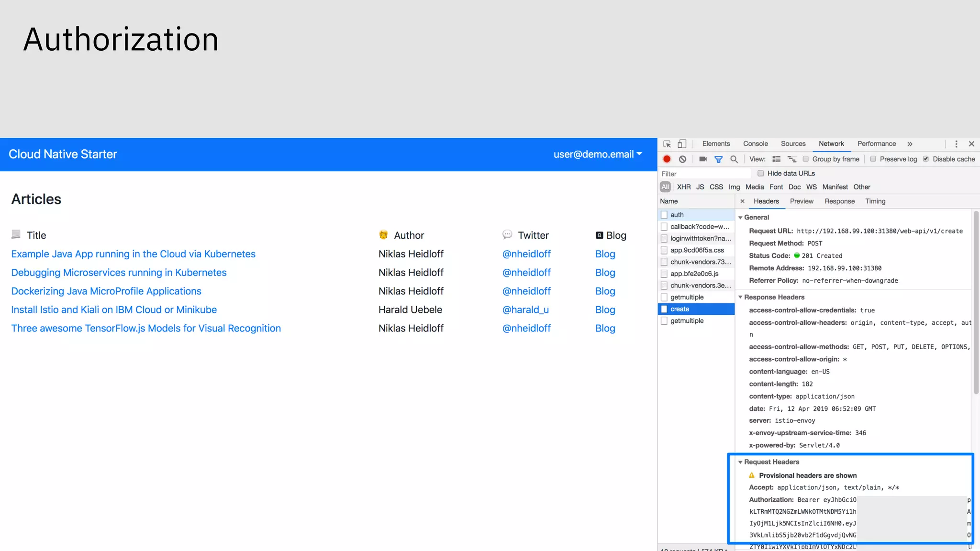
Task: Switch to the Console tab
Action: pyautogui.click(x=755, y=144)
